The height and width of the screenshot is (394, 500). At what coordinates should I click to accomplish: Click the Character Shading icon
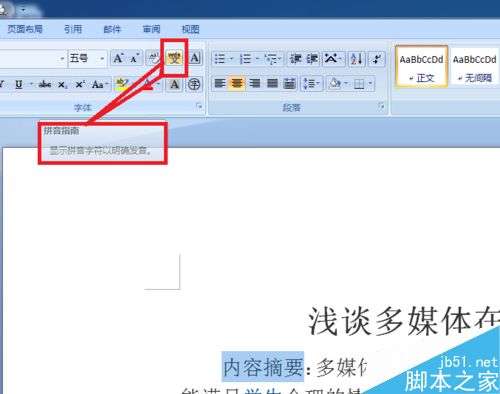tap(174, 84)
